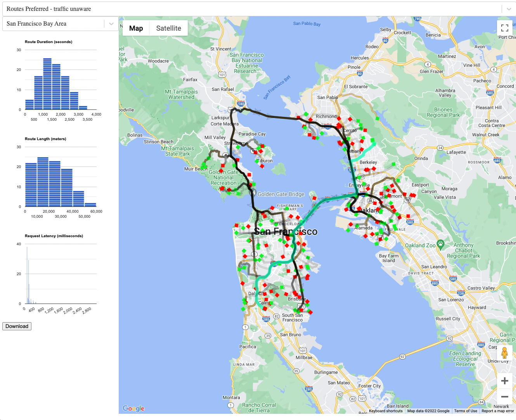Click the Request Latency histogram peak

(x=27, y=275)
